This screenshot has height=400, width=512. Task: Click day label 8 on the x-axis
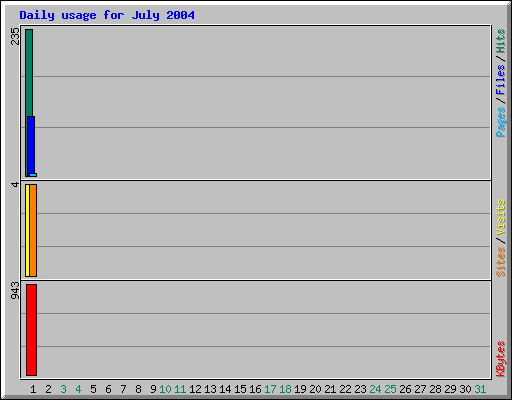tap(138, 389)
